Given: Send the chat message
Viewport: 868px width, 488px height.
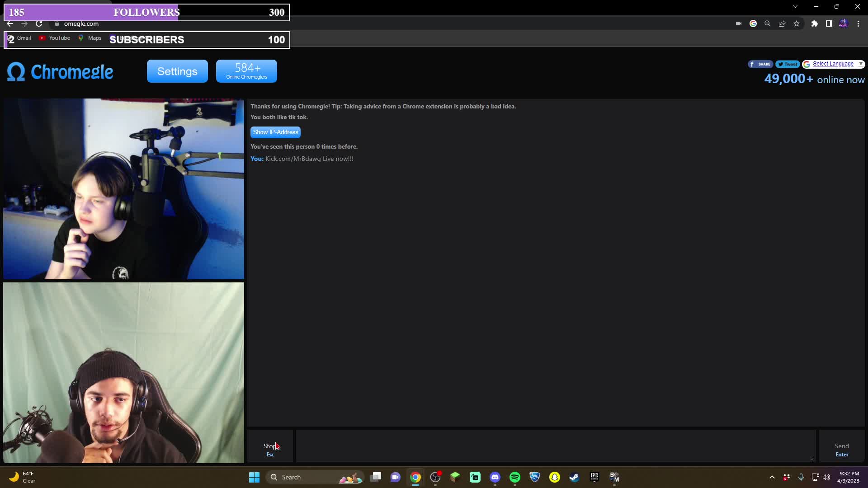Looking at the screenshot, I should coord(841,446).
